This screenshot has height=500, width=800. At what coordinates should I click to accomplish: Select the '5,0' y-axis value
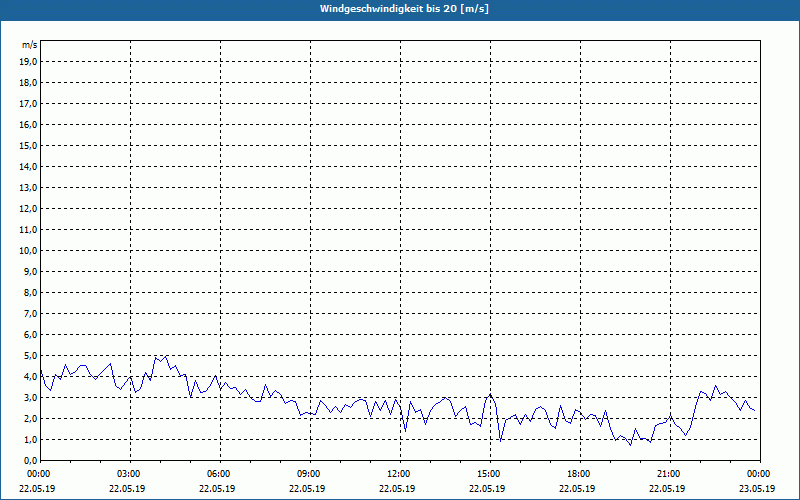30,356
